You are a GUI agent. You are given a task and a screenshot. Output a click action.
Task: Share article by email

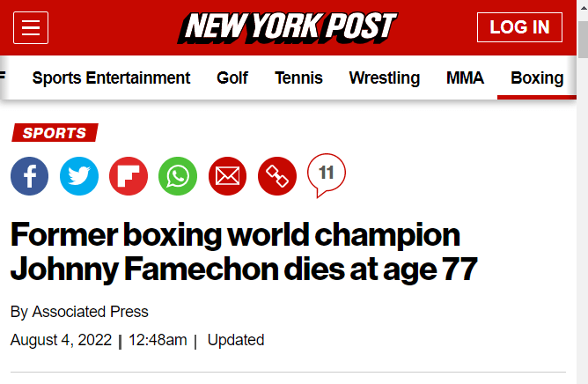click(227, 176)
